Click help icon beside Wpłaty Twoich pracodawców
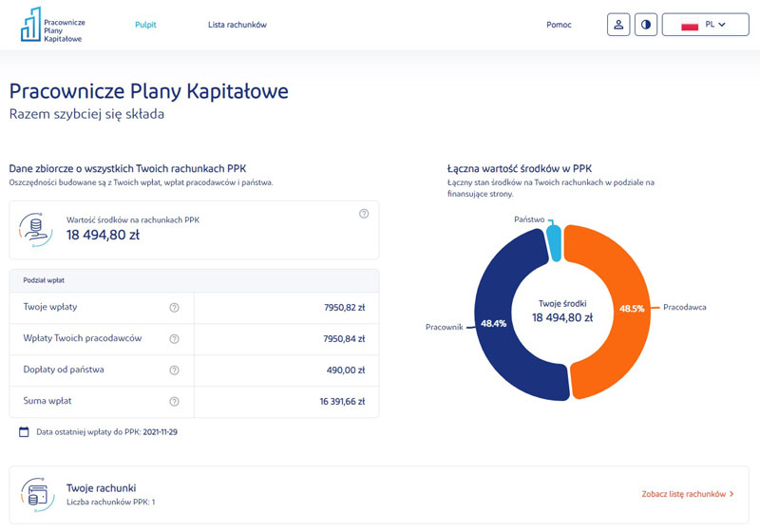Image resolution: width=760 pixels, height=532 pixels. click(x=174, y=339)
